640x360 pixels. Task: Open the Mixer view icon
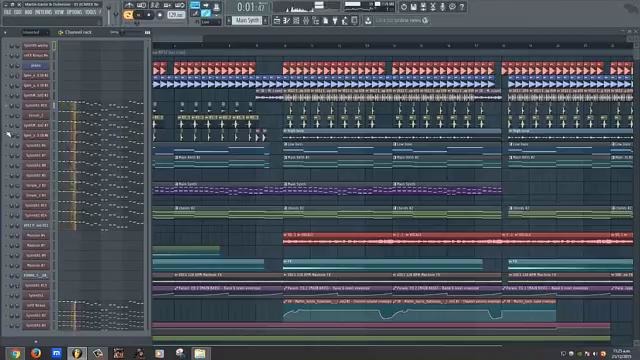tap(306, 20)
